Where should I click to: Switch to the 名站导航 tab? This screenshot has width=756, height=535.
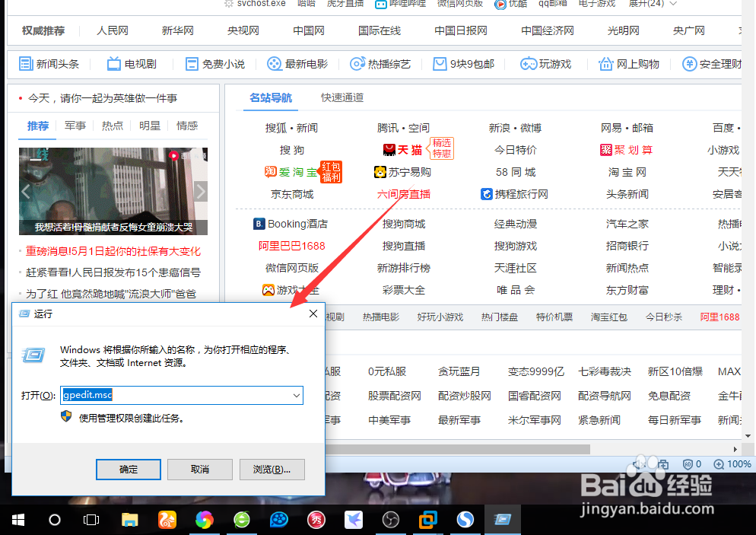(x=271, y=97)
